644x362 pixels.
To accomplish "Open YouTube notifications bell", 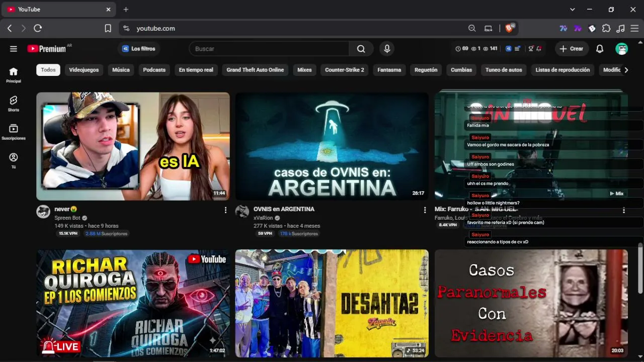I will [600, 49].
